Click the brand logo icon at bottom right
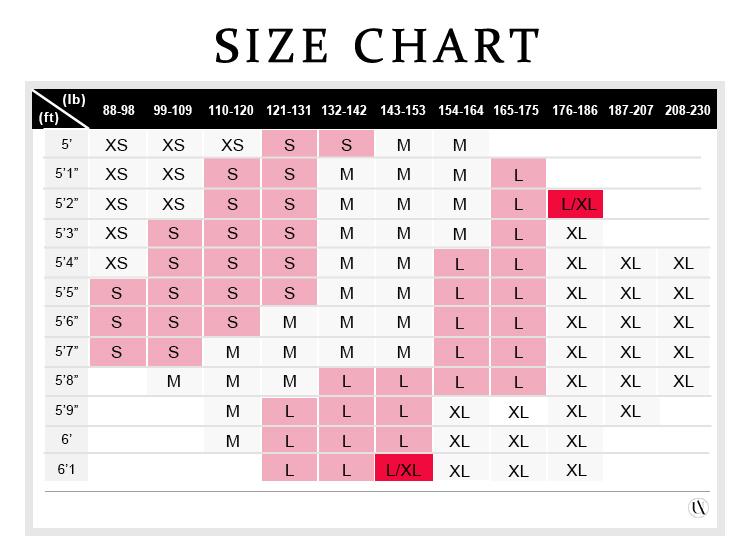This screenshot has width=750, height=556. point(698,507)
